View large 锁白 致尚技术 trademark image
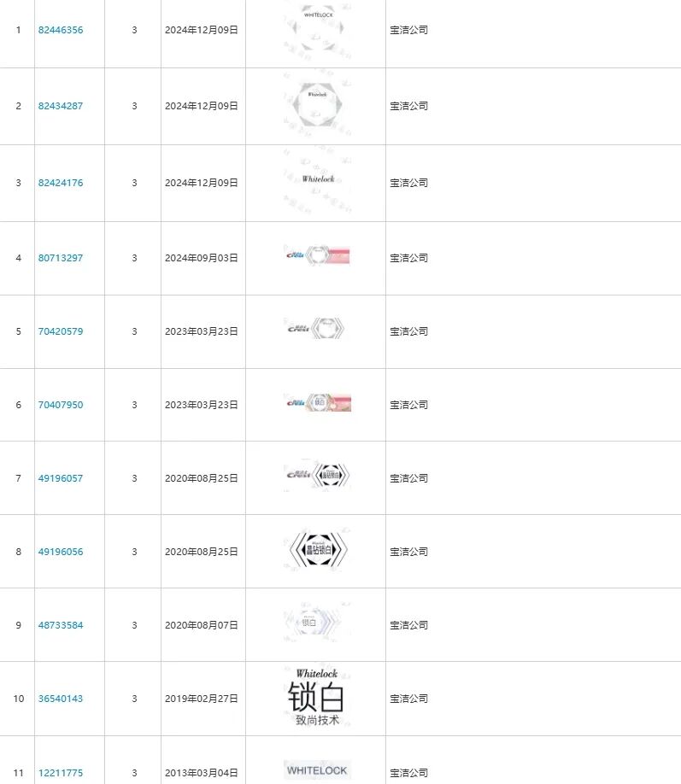 tap(316, 698)
